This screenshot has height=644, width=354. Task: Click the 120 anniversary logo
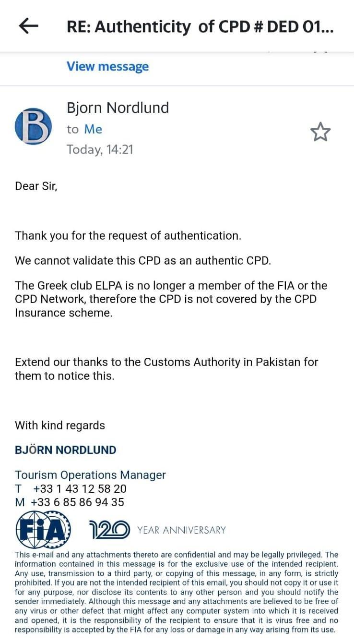click(109, 530)
